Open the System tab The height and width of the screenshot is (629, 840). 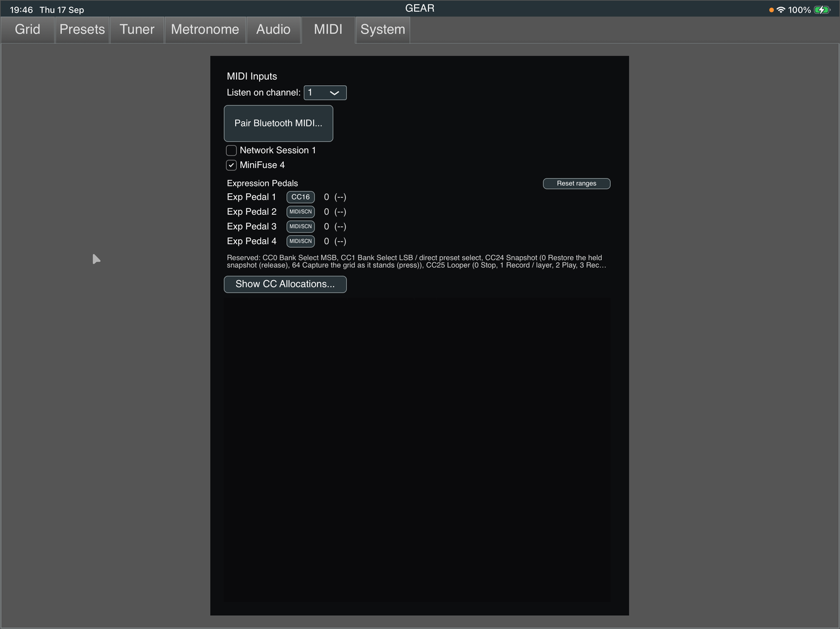click(x=383, y=30)
